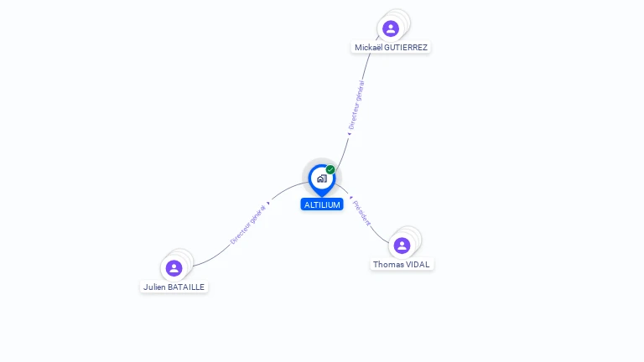Select Mickaël GUTIERREZ's purple person icon
Viewport: 644px width, 362px height.
[x=391, y=28]
